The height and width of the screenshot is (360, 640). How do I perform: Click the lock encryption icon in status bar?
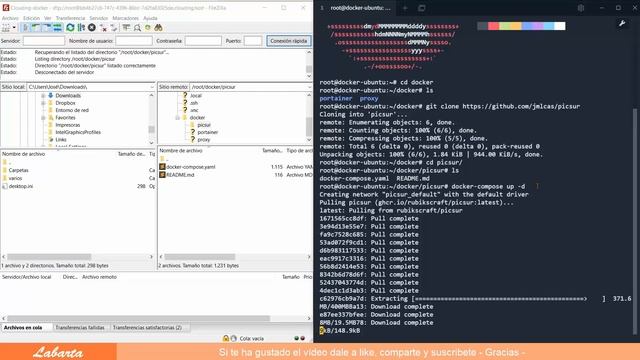click(x=226, y=338)
